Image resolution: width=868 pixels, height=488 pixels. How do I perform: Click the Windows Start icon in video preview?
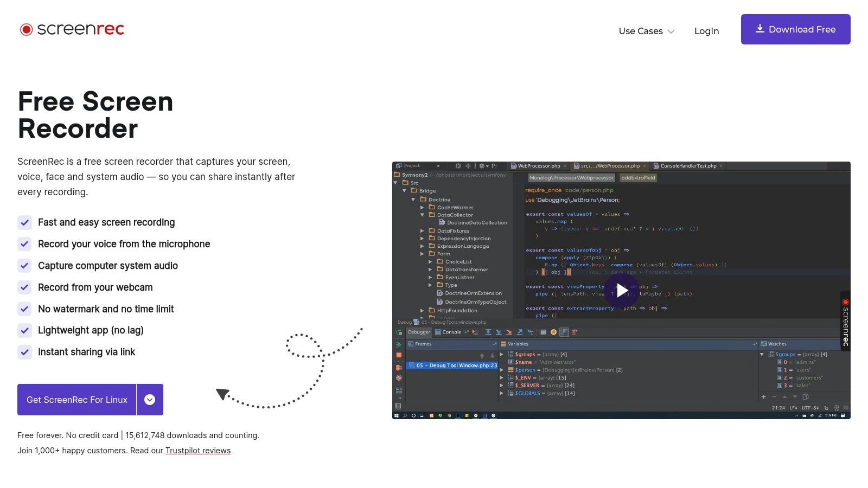397,416
